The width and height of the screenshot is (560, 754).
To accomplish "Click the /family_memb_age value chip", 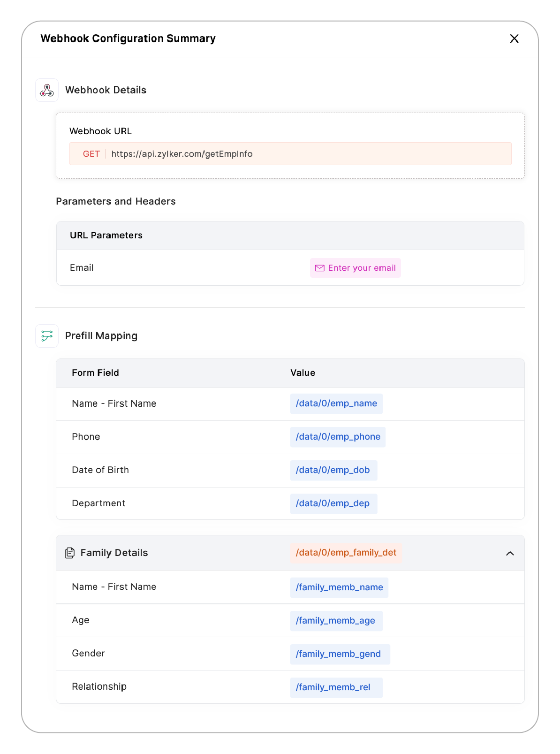I will pos(336,620).
